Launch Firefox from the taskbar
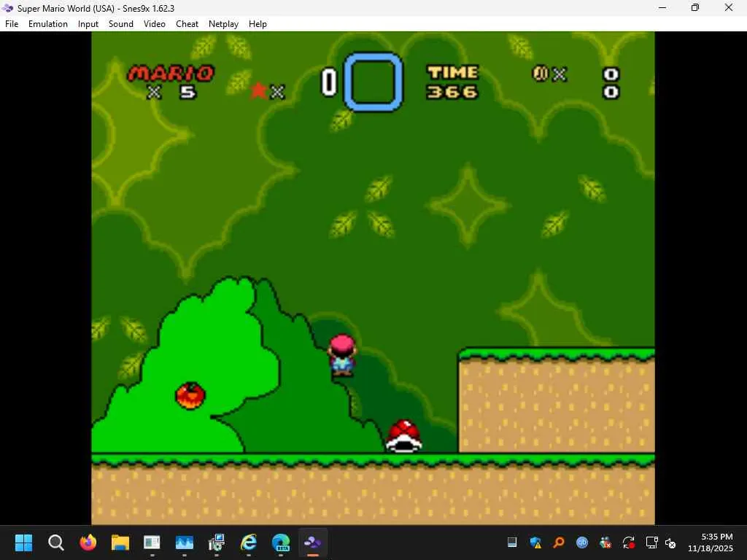 pyautogui.click(x=88, y=542)
